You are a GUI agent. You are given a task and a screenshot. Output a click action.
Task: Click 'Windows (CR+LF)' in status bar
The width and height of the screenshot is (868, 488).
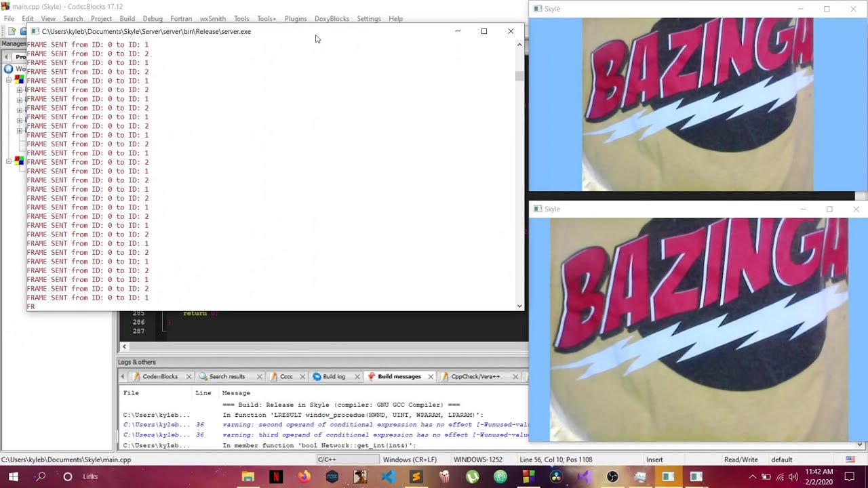point(410,460)
